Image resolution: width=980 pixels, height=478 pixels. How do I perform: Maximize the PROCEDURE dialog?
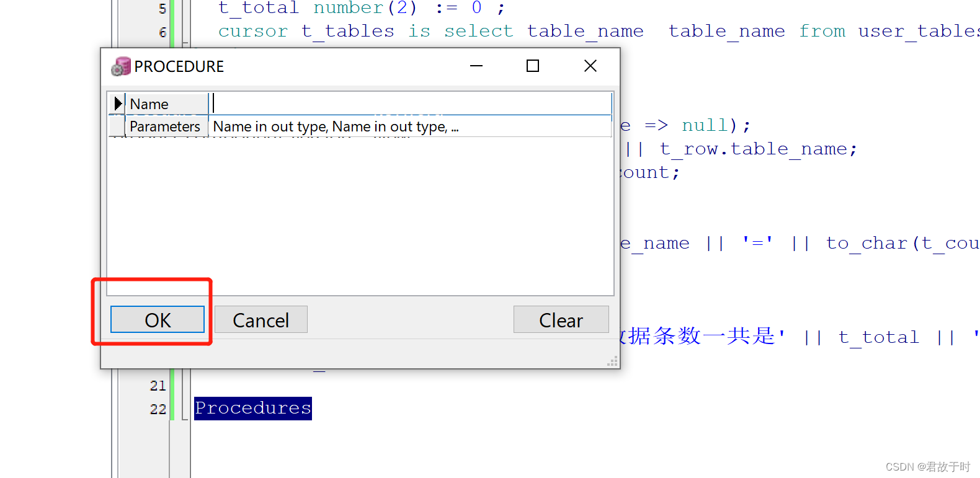point(533,66)
